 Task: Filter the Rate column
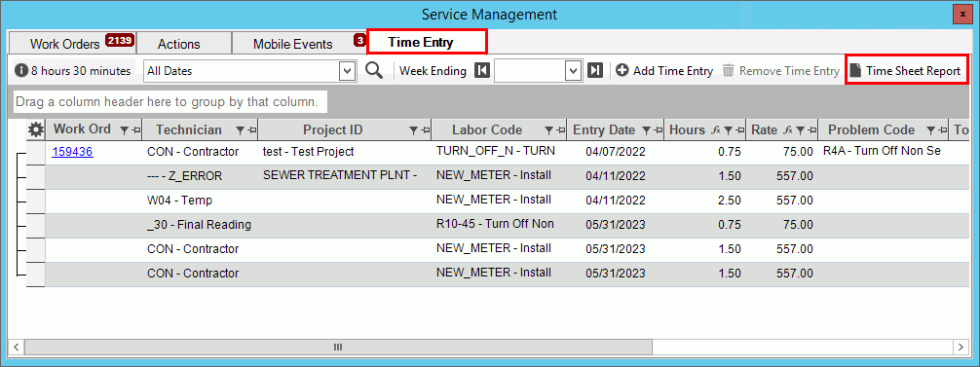tap(800, 130)
